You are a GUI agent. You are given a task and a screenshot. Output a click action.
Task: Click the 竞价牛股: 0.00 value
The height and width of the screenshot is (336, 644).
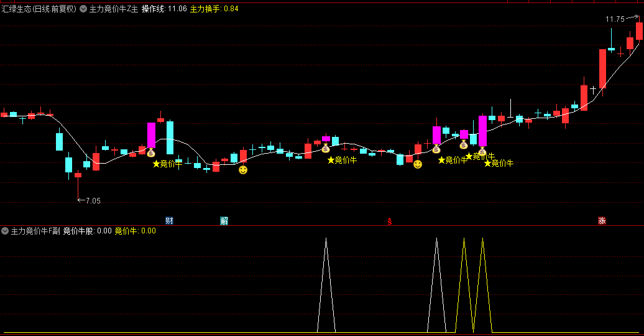click(87, 231)
